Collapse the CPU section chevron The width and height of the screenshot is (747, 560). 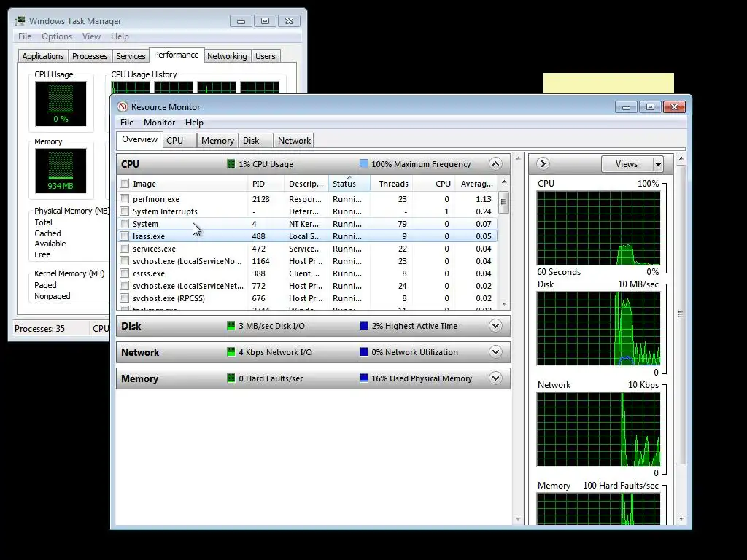tap(495, 164)
